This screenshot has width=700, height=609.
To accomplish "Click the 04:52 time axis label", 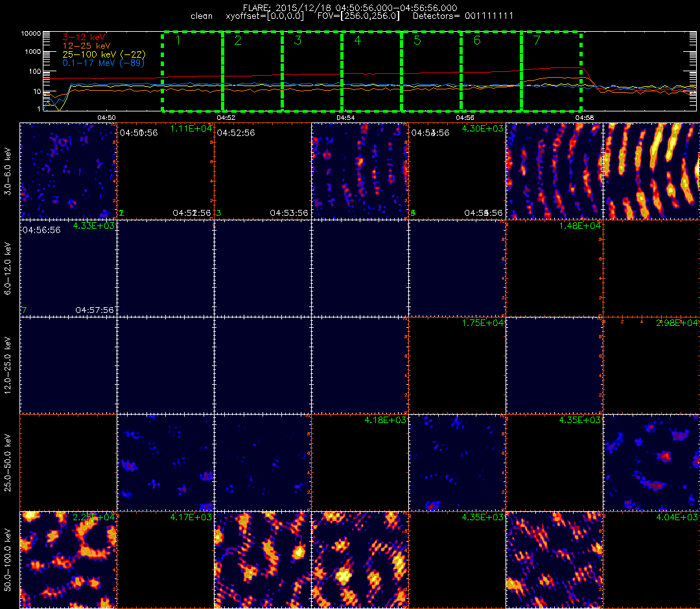I will coord(226,118).
